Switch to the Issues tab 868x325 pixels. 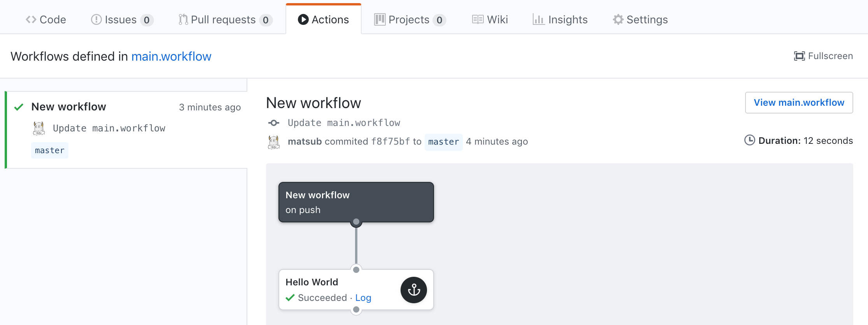122,19
